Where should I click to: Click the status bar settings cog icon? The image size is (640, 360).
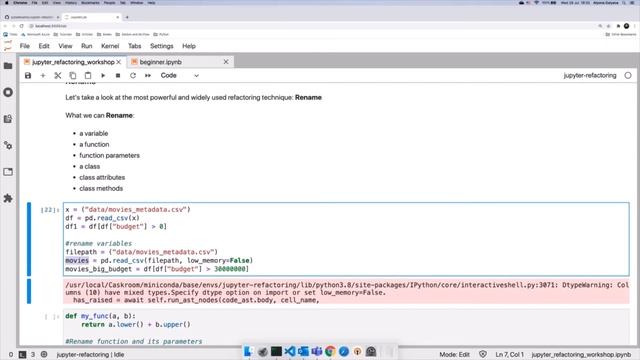[44, 355]
